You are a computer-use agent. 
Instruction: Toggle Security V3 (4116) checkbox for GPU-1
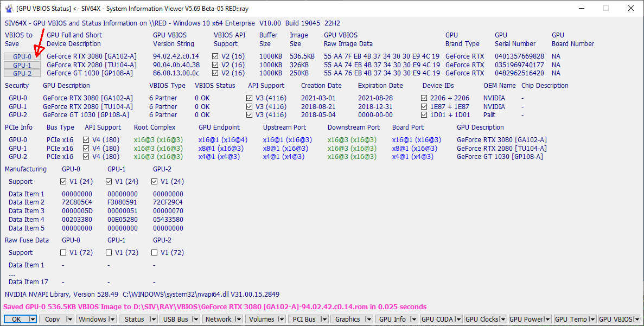pyautogui.click(x=250, y=107)
